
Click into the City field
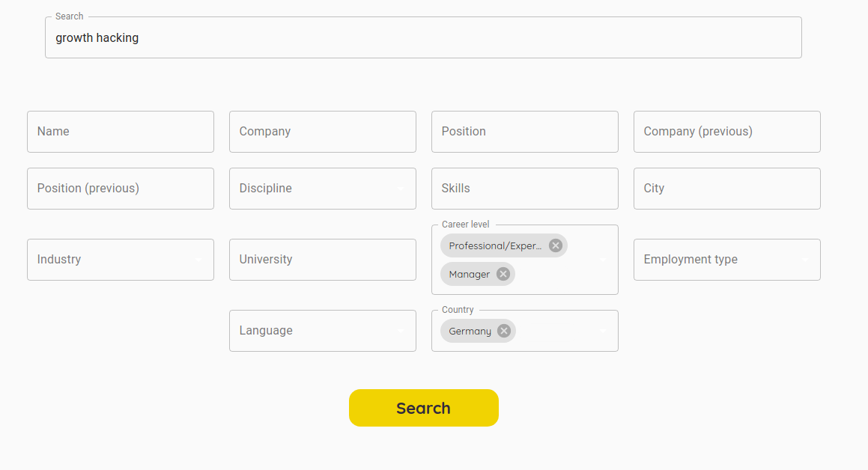pyautogui.click(x=727, y=189)
